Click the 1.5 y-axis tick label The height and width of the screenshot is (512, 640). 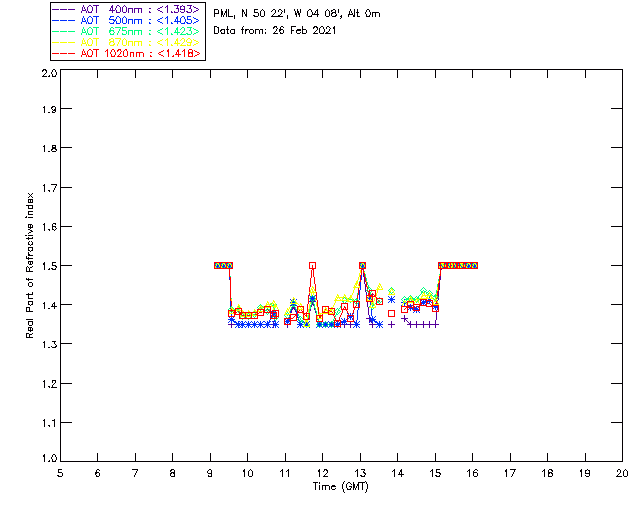[x=49, y=266]
